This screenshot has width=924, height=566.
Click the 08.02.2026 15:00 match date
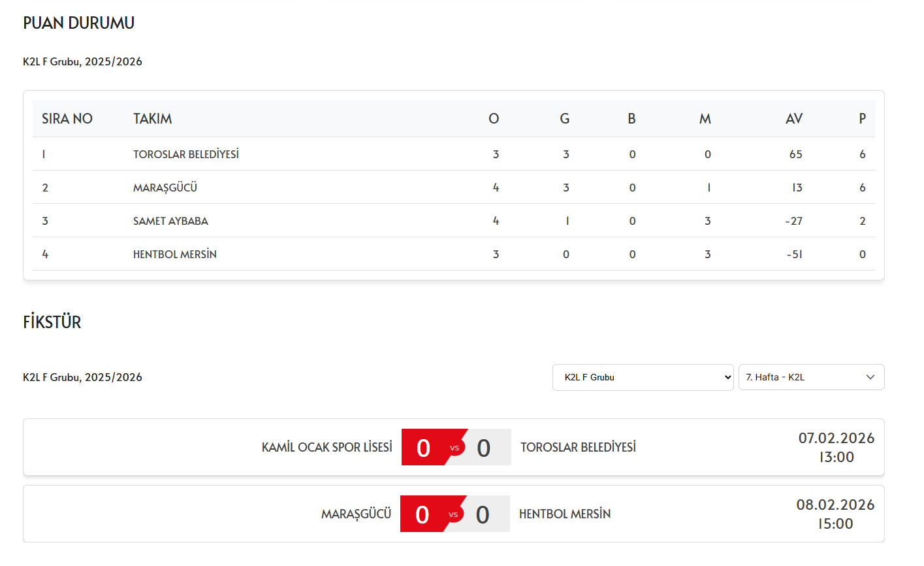(836, 514)
